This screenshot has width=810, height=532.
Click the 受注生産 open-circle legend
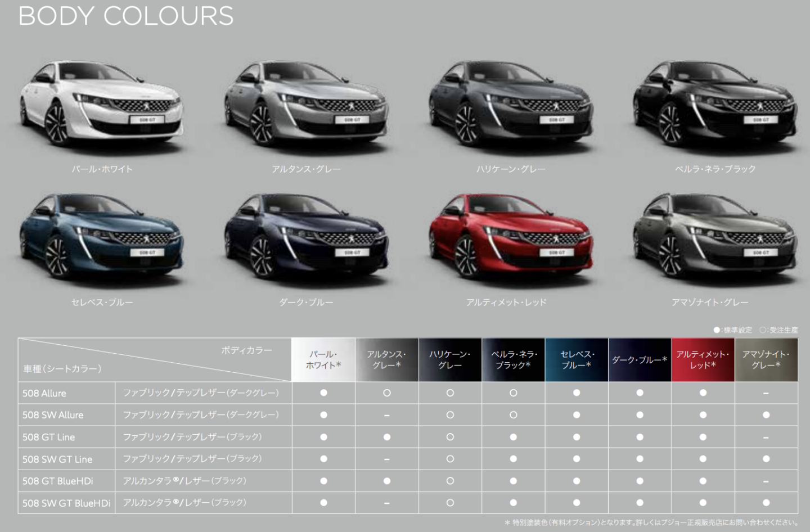click(778, 330)
